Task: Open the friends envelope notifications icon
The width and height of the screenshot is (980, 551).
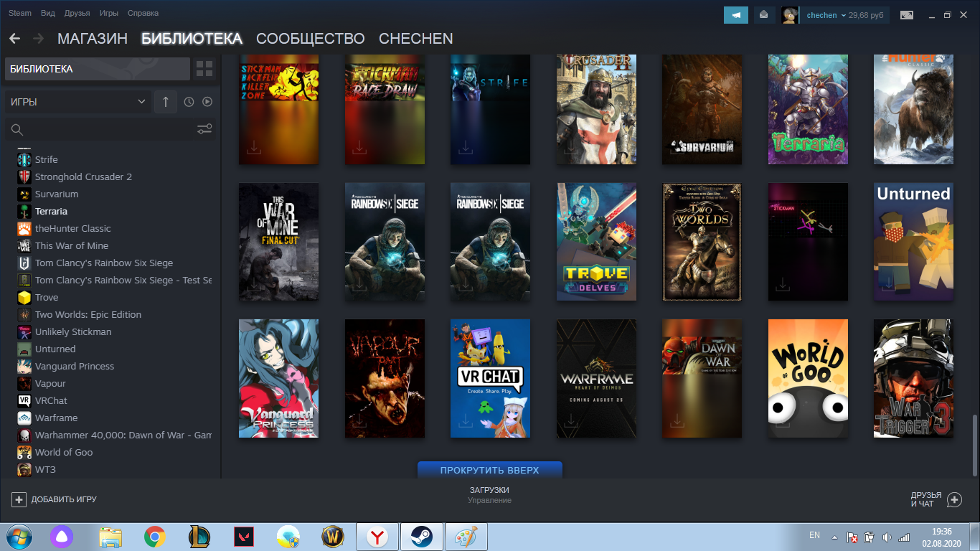Action: [764, 14]
